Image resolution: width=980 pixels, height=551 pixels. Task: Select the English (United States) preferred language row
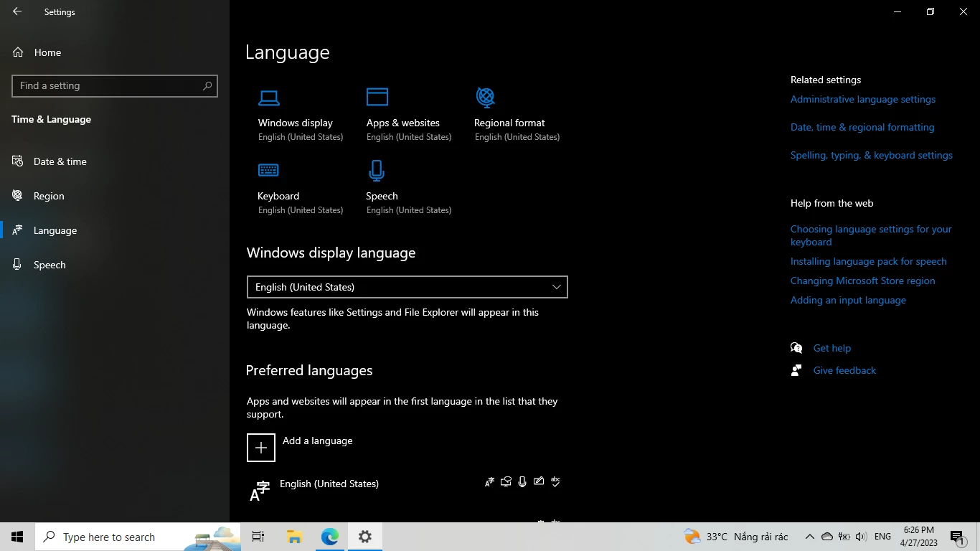click(x=407, y=491)
